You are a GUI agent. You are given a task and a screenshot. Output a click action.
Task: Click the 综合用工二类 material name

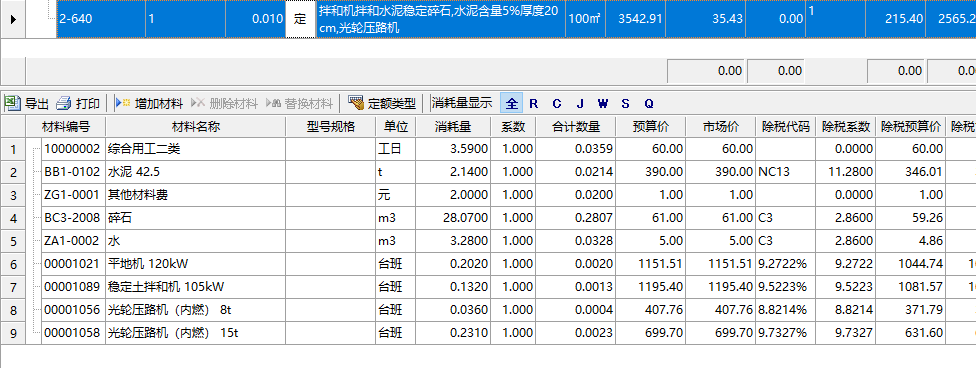195,149
